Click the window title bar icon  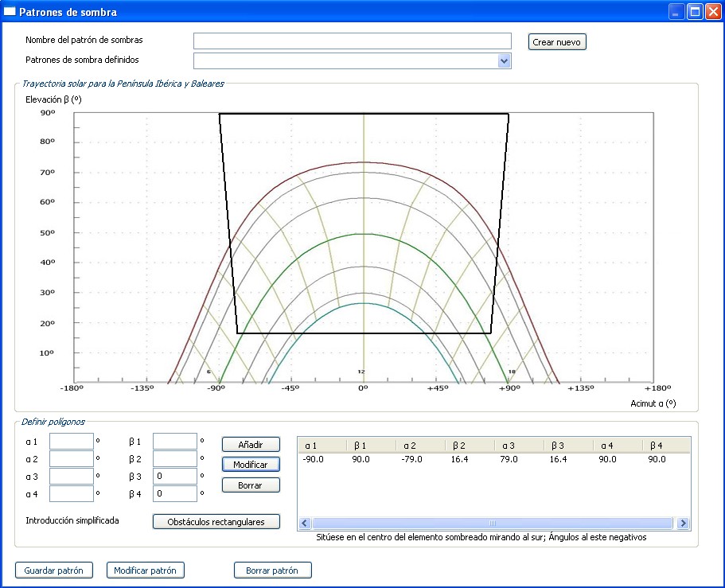click(10, 12)
